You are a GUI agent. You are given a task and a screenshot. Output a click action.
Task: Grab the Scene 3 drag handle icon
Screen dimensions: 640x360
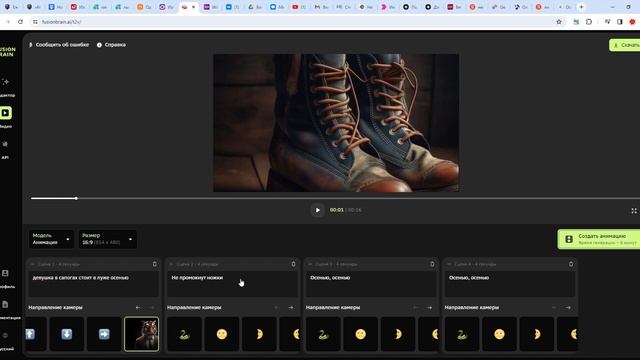[310, 264]
